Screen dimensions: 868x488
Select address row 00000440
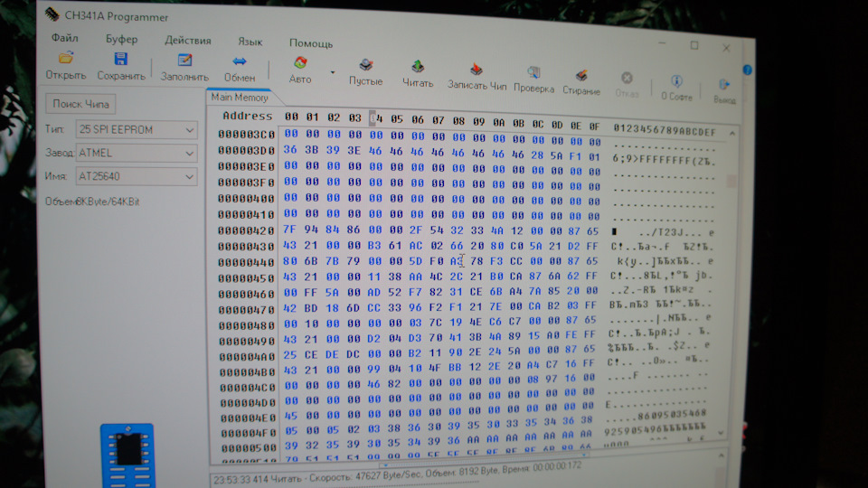click(246, 262)
